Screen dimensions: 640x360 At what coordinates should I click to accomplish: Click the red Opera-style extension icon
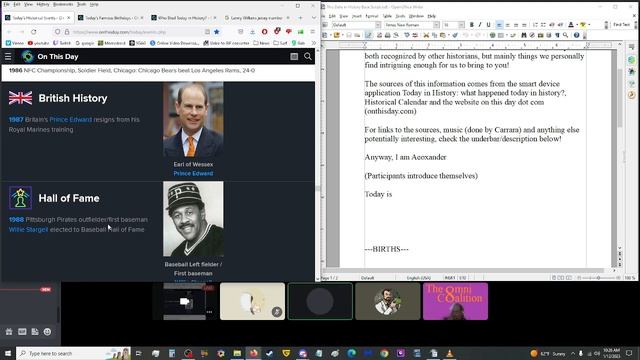click(264, 32)
